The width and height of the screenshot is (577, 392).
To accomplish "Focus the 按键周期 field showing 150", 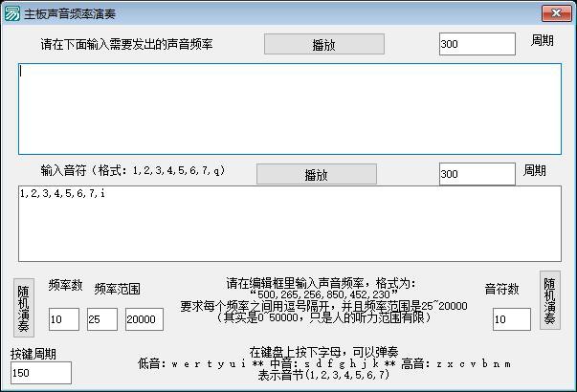I will [x=41, y=372].
